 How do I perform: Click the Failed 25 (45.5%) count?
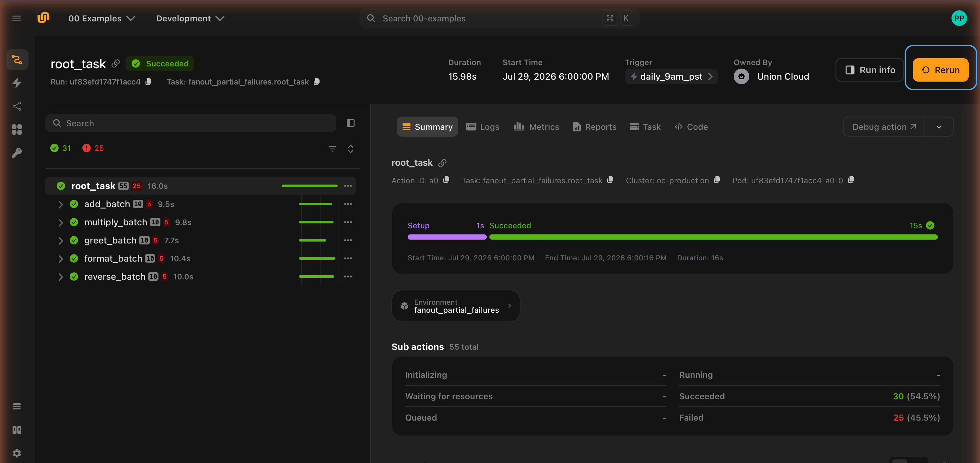[916, 417]
